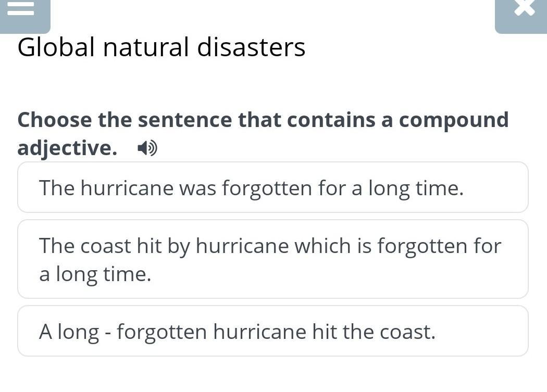Screen dimensions: 547x392
Task: Play the question audio with the speaker icon
Action: [x=147, y=149]
